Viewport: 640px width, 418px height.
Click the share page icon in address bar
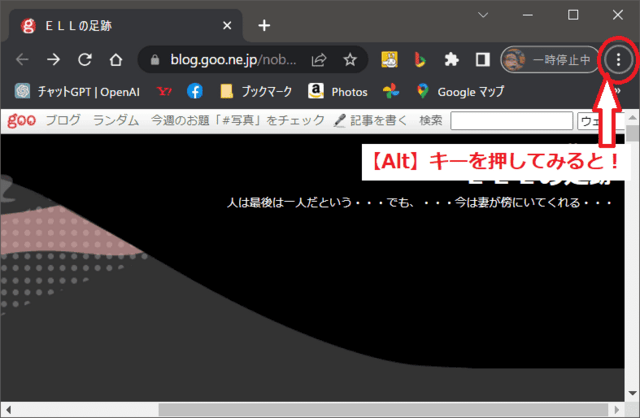coord(318,60)
